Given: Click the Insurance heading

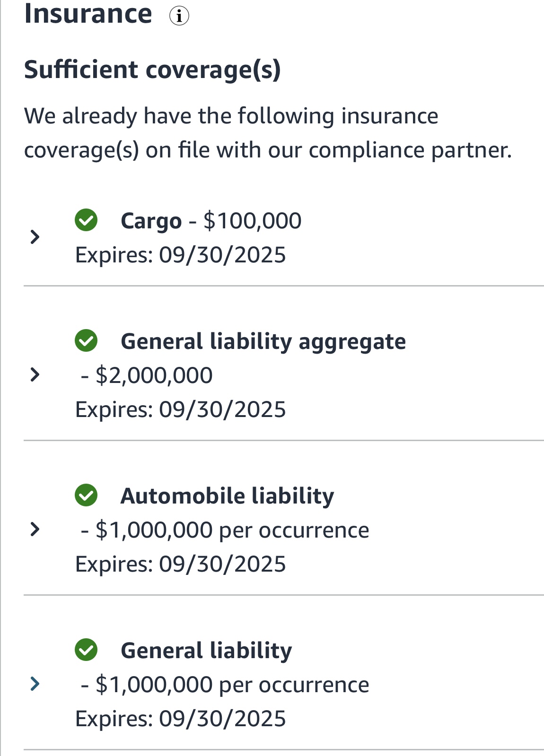Looking at the screenshot, I should tap(88, 13).
